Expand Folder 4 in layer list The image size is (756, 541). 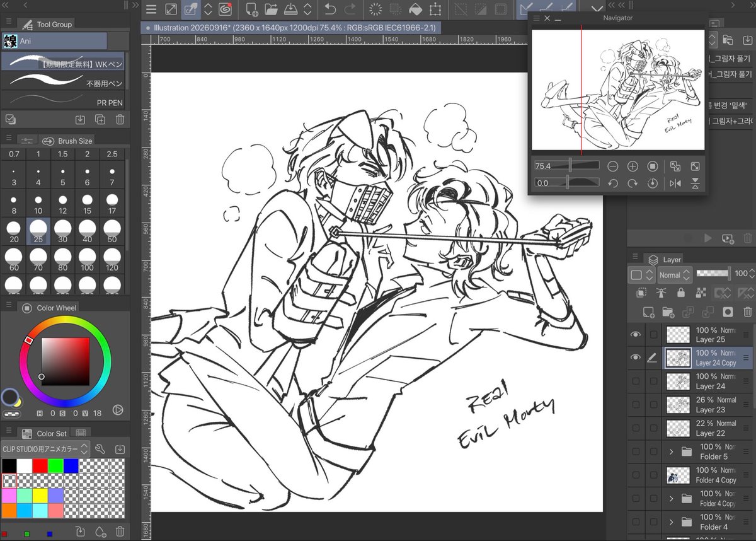click(671, 522)
